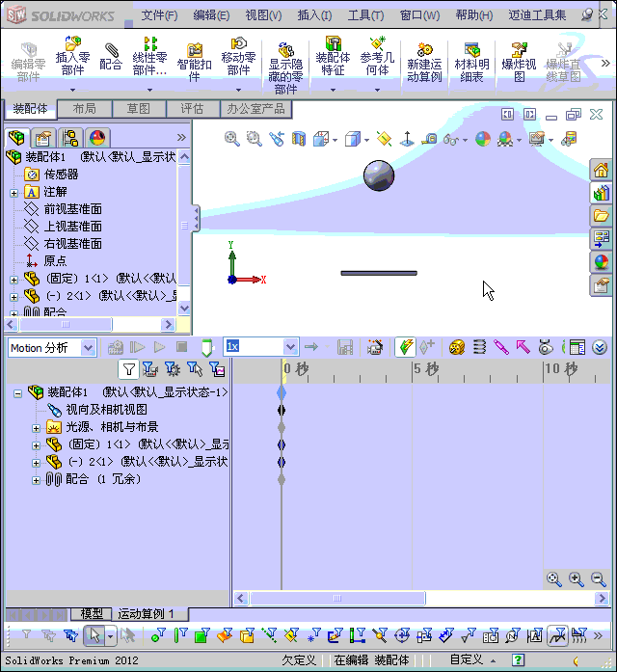Open the 迈迪工具集 menu
The width and height of the screenshot is (617, 672).
(x=537, y=15)
